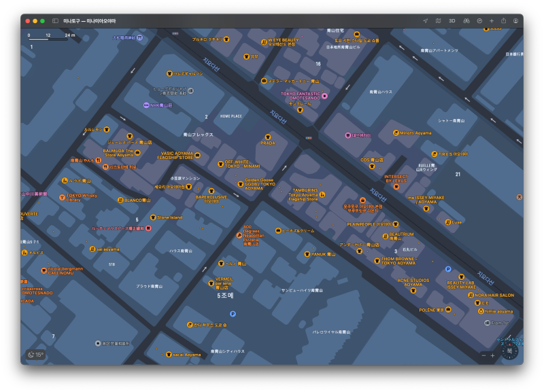Viewport: 544px width, 392px height.
Task: Select Golden Goose TOKYO AOYAMA marker
Action: (240, 184)
